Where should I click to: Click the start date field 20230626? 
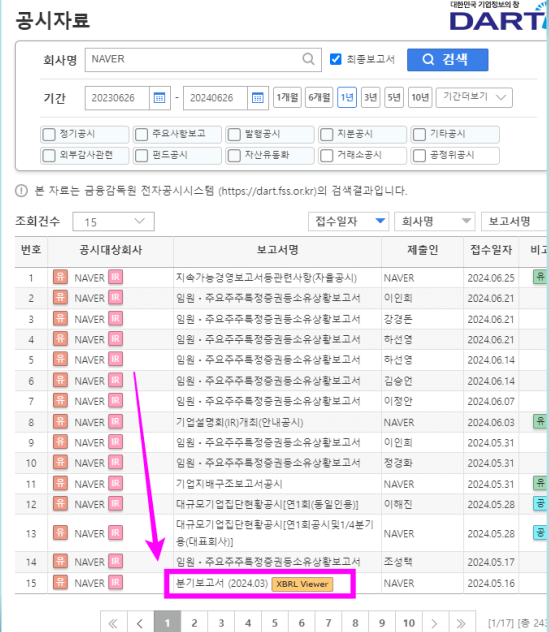[x=117, y=98]
